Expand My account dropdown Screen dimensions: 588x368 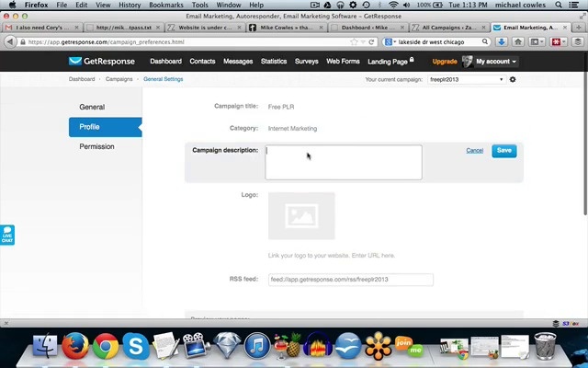496,62
